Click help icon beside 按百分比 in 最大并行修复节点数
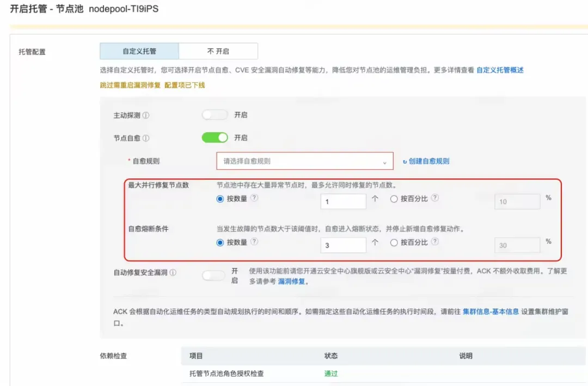This screenshot has width=588, height=386. tap(435, 198)
